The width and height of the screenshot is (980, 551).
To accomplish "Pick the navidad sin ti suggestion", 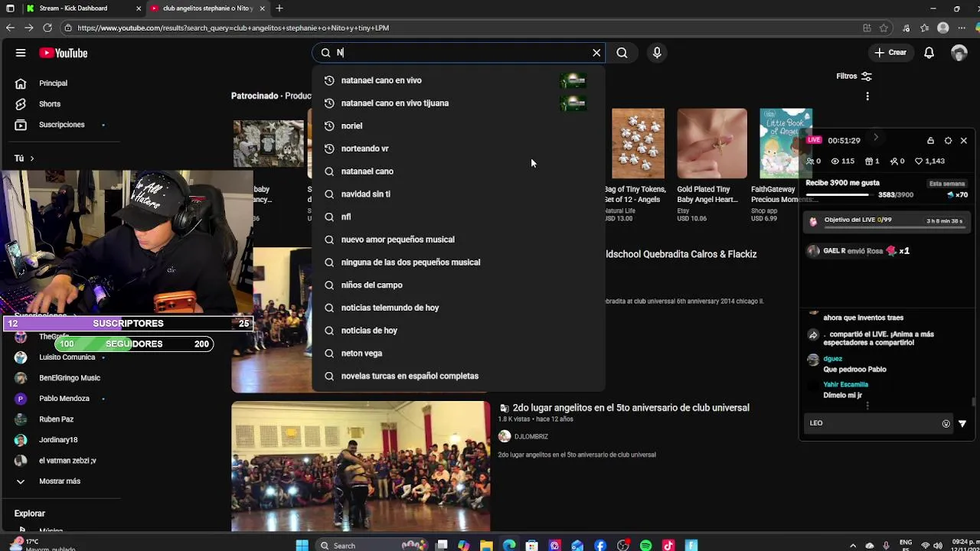I will coord(458,194).
